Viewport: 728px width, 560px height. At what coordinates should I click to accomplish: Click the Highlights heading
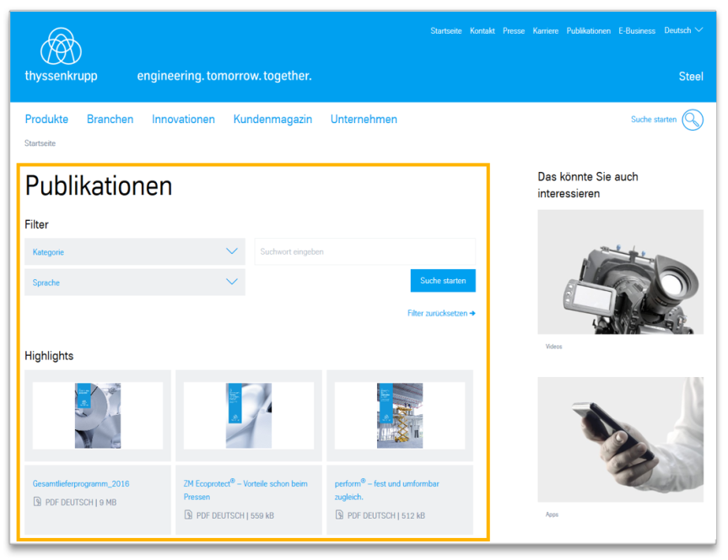pos(49,356)
